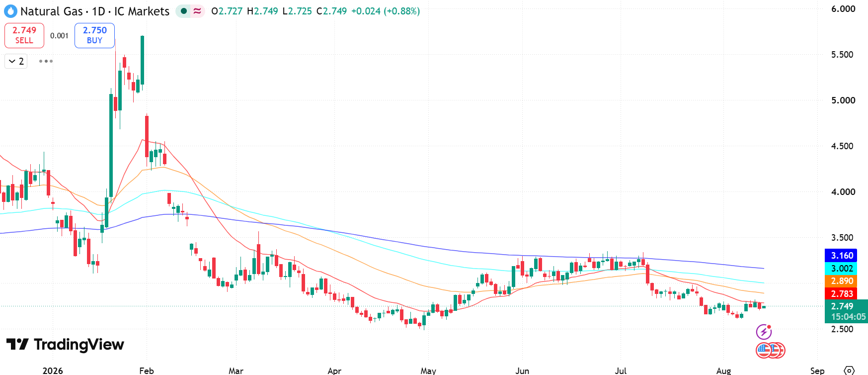
Task: Click the 6.000 price axis label
Action: 843,9
